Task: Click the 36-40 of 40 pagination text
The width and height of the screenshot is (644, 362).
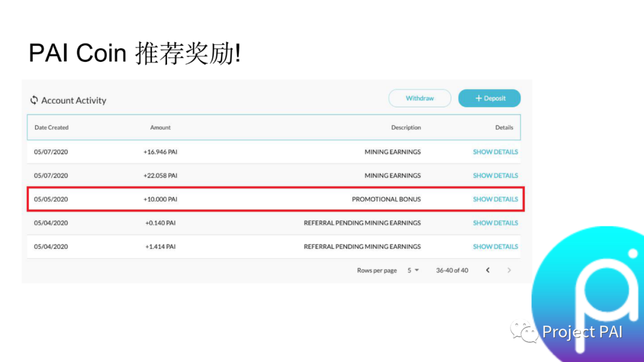Action: (452, 270)
